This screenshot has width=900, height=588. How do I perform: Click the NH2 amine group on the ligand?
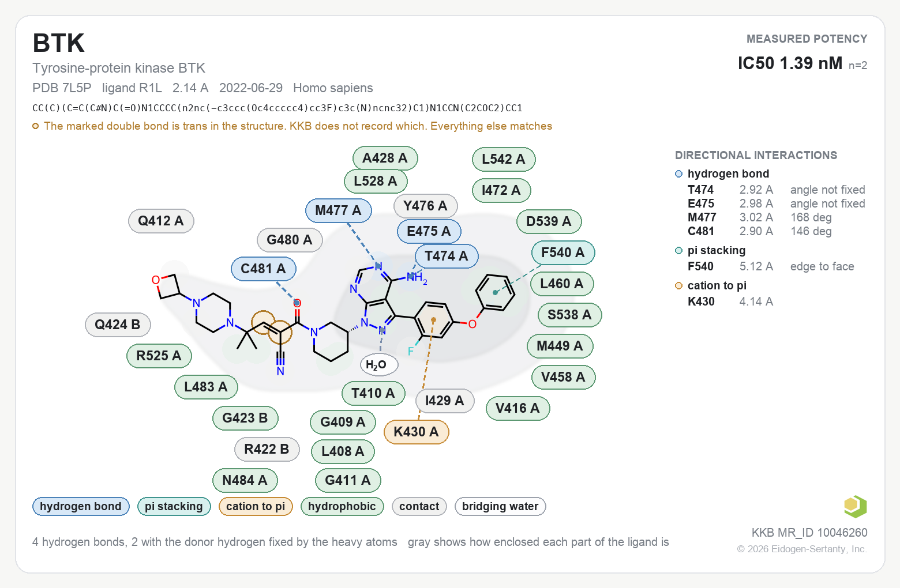(417, 278)
